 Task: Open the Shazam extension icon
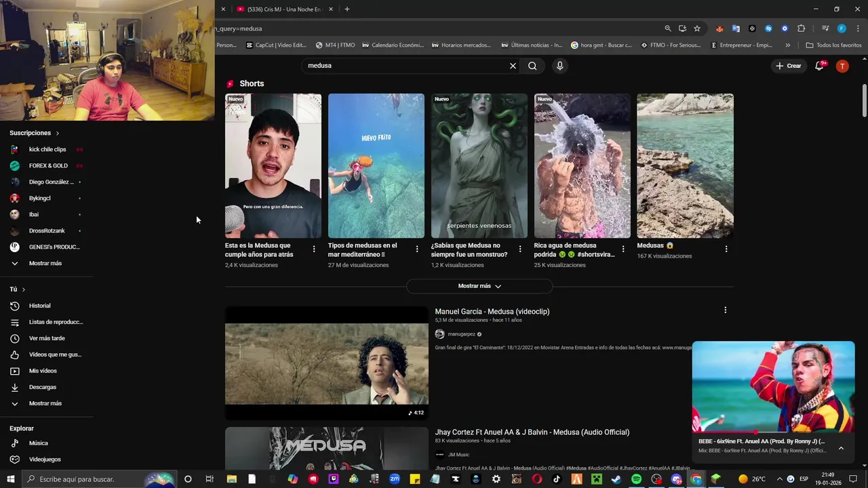point(768,28)
